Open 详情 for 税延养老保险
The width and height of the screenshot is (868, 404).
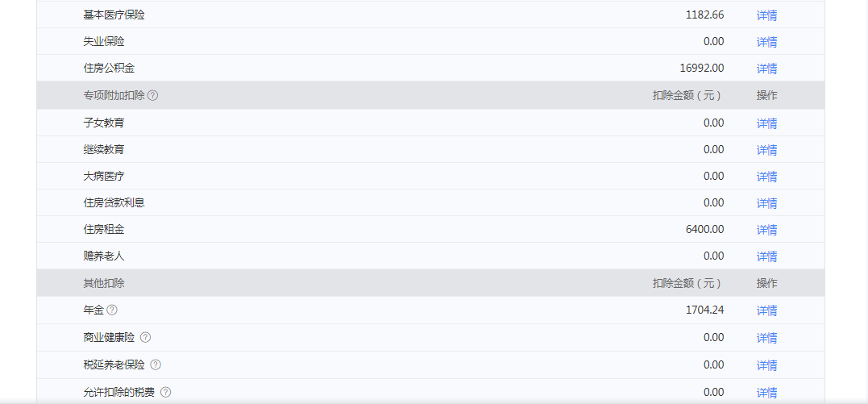click(766, 365)
